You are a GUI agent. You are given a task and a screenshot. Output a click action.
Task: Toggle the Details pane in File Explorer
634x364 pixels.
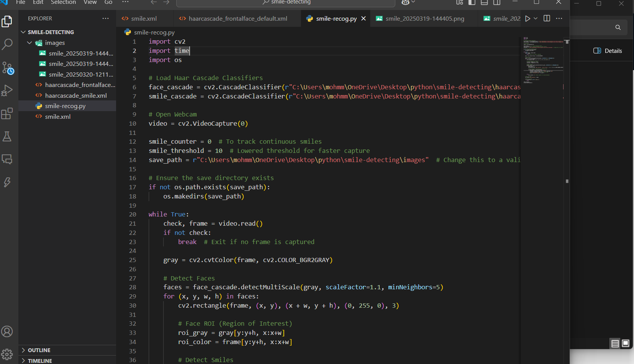pos(608,51)
